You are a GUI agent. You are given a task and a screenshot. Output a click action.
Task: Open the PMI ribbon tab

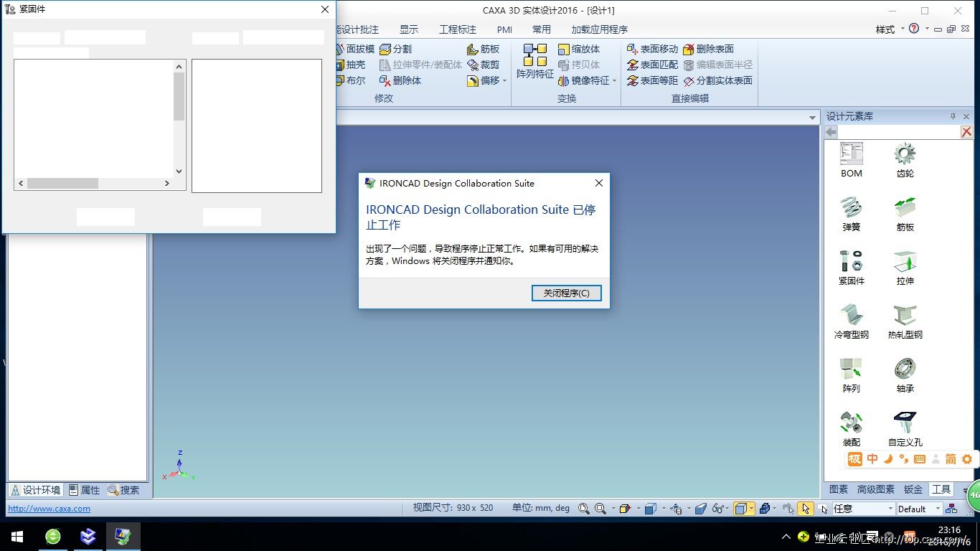(x=505, y=29)
